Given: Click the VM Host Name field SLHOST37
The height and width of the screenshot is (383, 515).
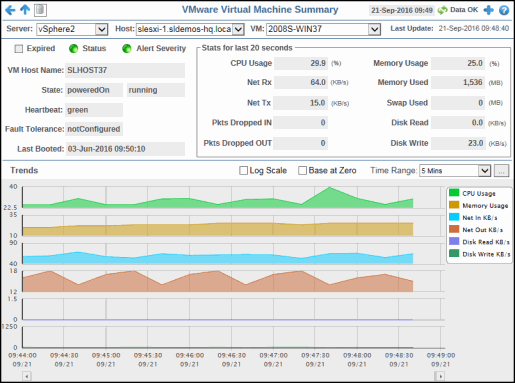Looking at the screenshot, I should point(125,70).
